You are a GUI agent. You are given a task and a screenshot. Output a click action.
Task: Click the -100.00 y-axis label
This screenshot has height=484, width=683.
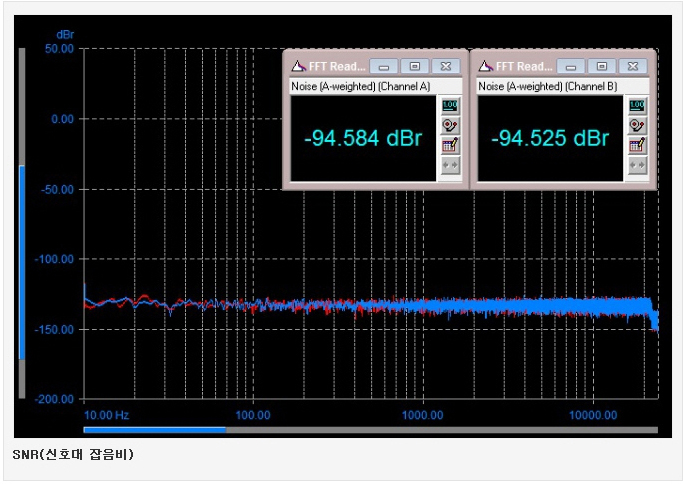pyautogui.click(x=54, y=259)
